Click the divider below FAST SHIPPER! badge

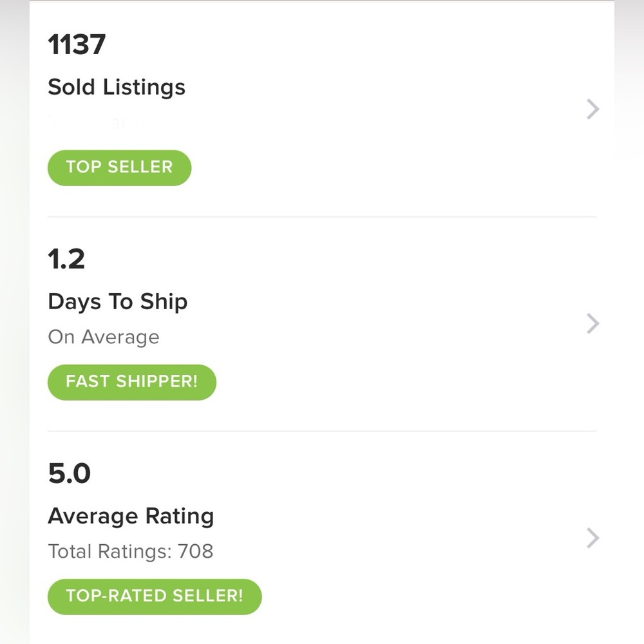[x=322, y=431]
